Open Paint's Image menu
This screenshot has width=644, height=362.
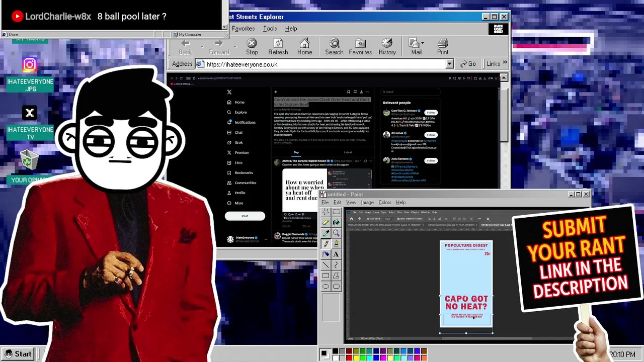tap(367, 203)
